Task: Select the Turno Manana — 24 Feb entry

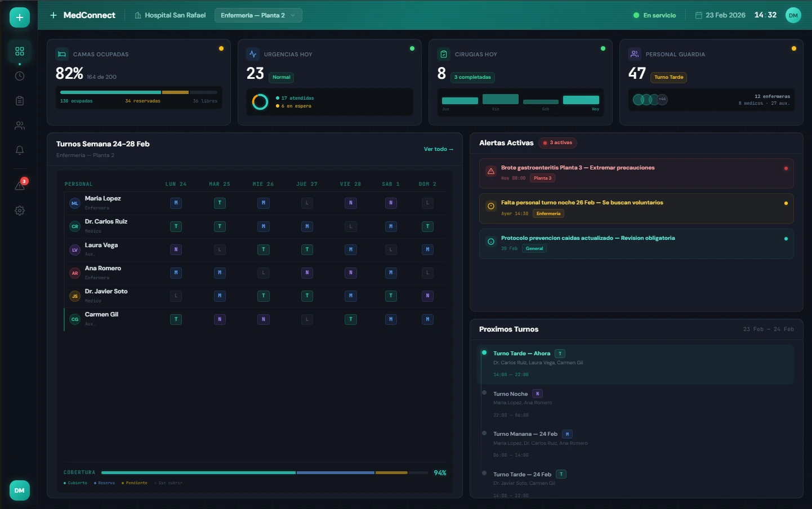Action: pos(636,445)
